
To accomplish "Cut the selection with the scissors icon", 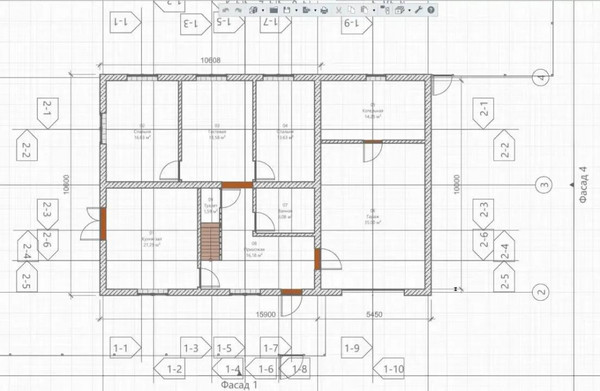I will point(339,10).
